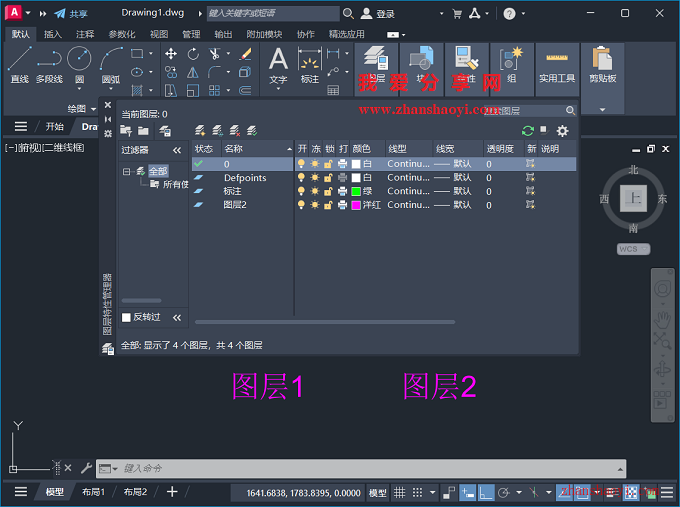
Task: Choose the Text (文字) annotation tool
Action: [278, 63]
